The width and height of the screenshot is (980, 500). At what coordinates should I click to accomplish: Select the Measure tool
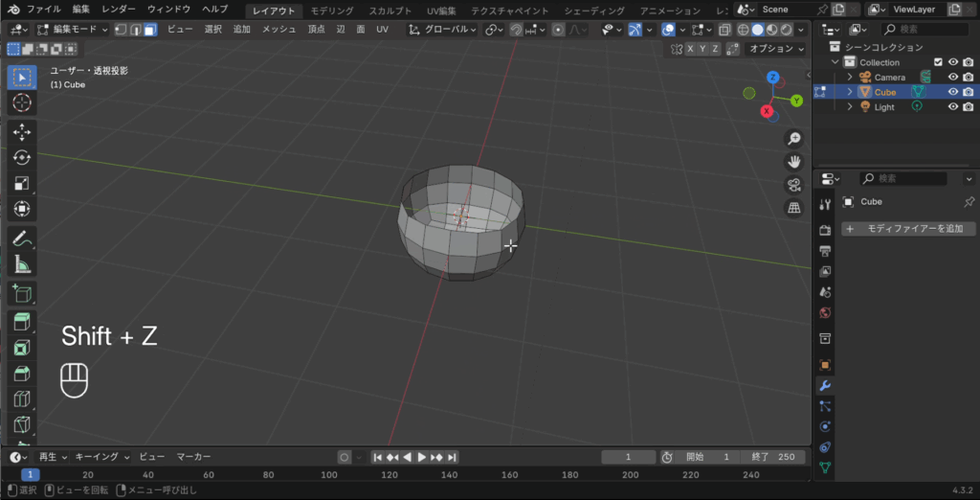tap(22, 264)
